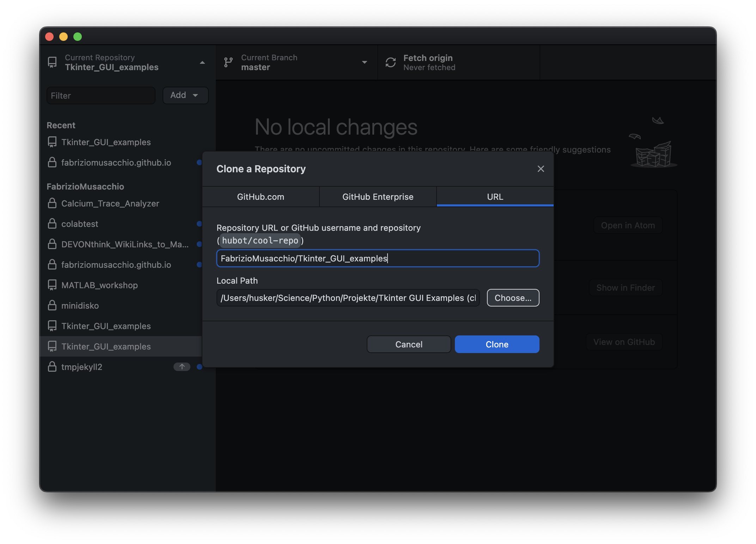This screenshot has height=544, width=756.
Task: Expand the Current Branch master dropdown
Action: click(364, 62)
